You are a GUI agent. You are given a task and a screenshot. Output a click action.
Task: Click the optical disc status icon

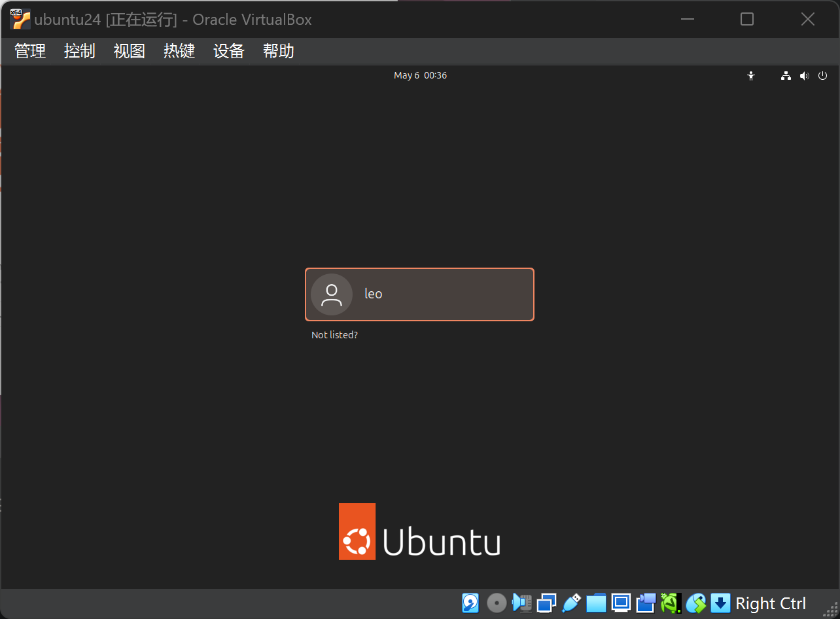497,603
